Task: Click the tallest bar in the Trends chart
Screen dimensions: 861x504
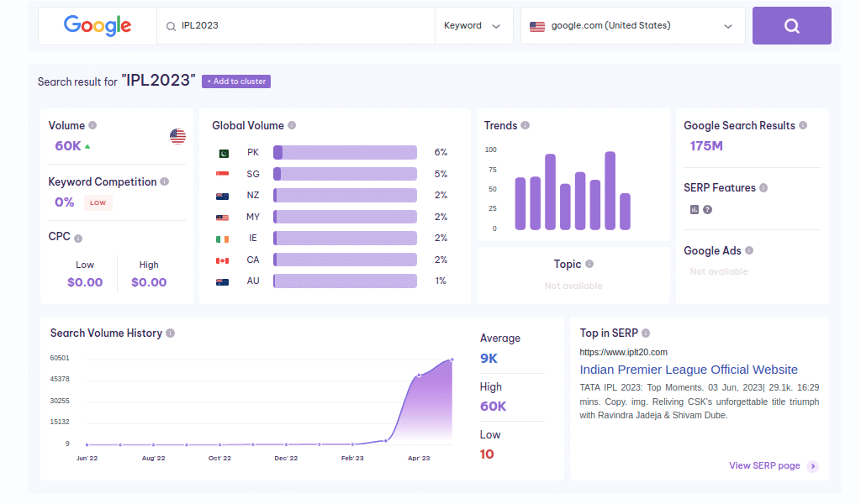Action: pos(610,191)
